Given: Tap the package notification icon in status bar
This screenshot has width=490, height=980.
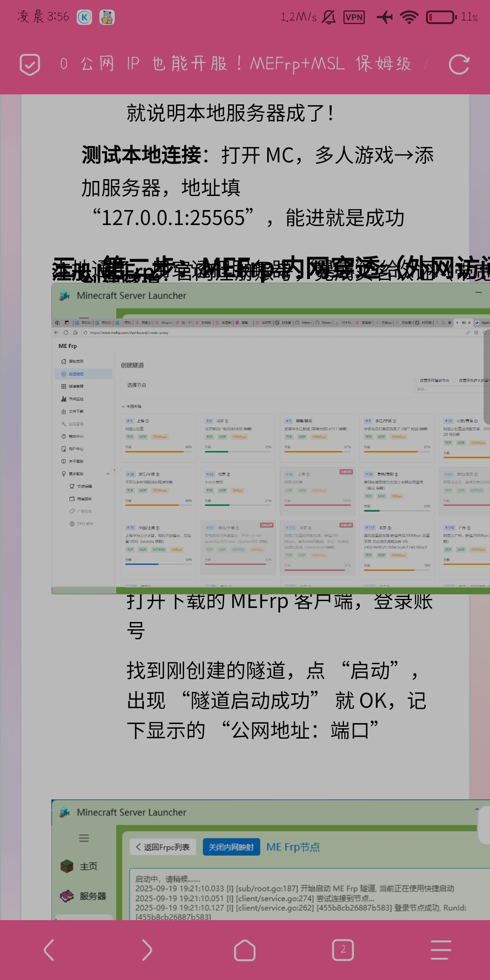Looking at the screenshot, I should click(x=107, y=17).
